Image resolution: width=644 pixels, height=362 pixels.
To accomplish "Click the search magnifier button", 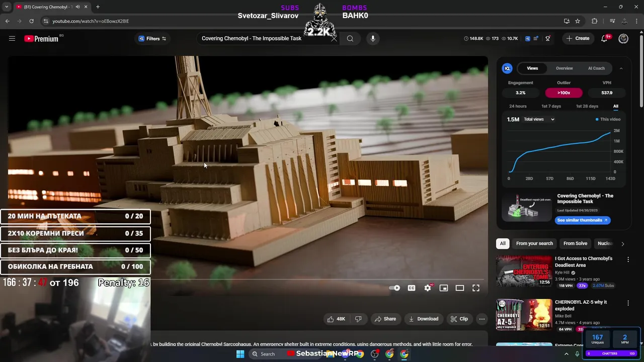I will 350,39.
